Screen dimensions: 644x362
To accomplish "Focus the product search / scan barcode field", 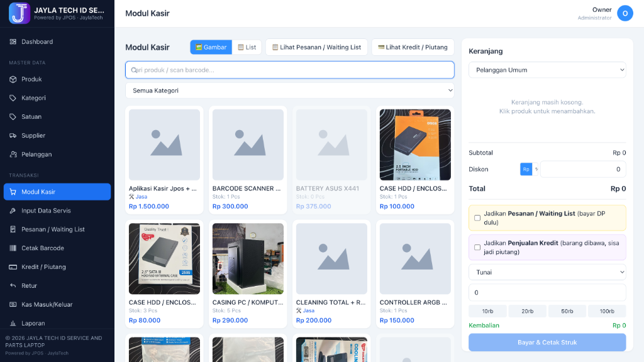I will coord(289,70).
